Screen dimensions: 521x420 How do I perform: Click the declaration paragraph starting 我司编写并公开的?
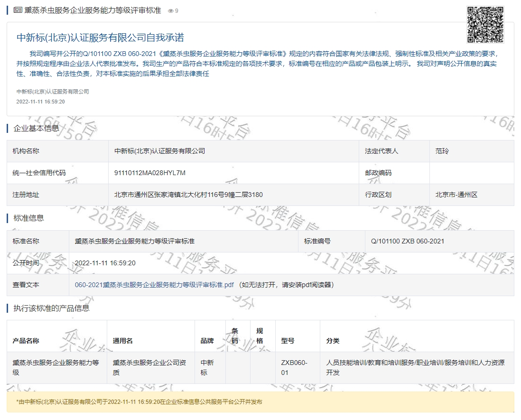[x=257, y=64]
